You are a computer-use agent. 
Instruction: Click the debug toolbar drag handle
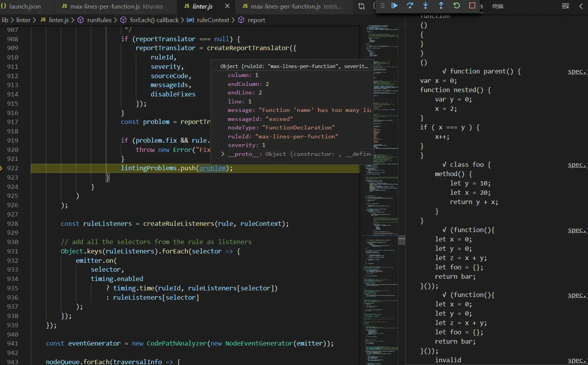pyautogui.click(x=383, y=6)
